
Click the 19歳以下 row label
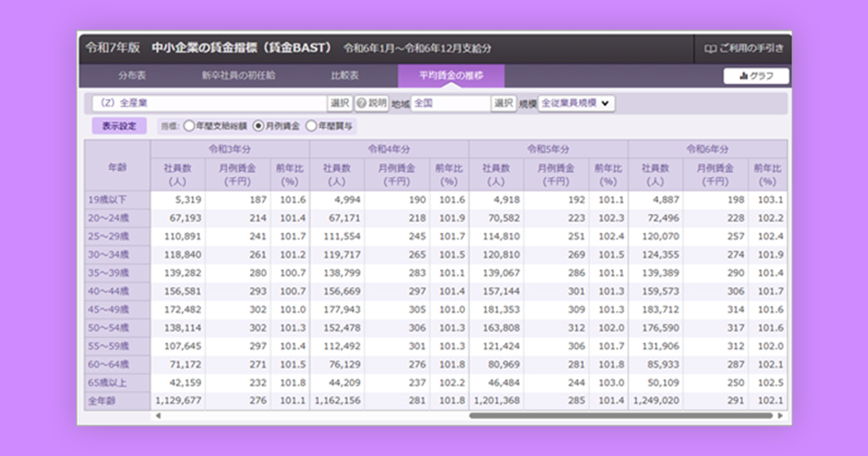[117, 200]
